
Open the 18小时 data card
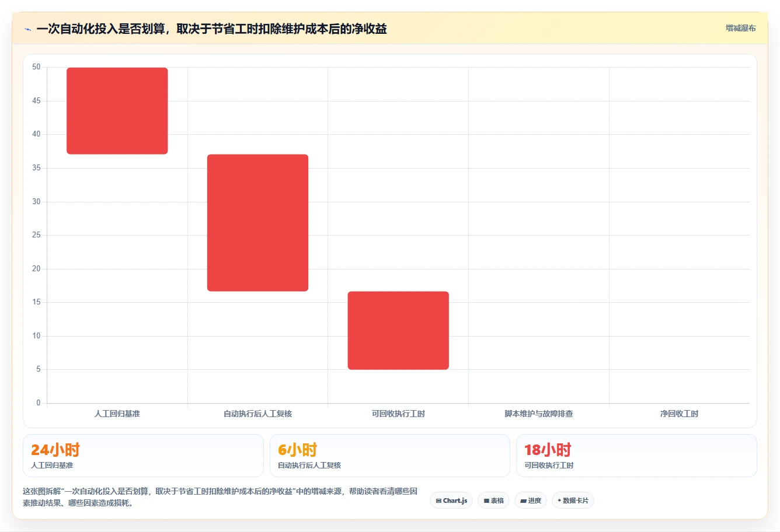point(636,456)
